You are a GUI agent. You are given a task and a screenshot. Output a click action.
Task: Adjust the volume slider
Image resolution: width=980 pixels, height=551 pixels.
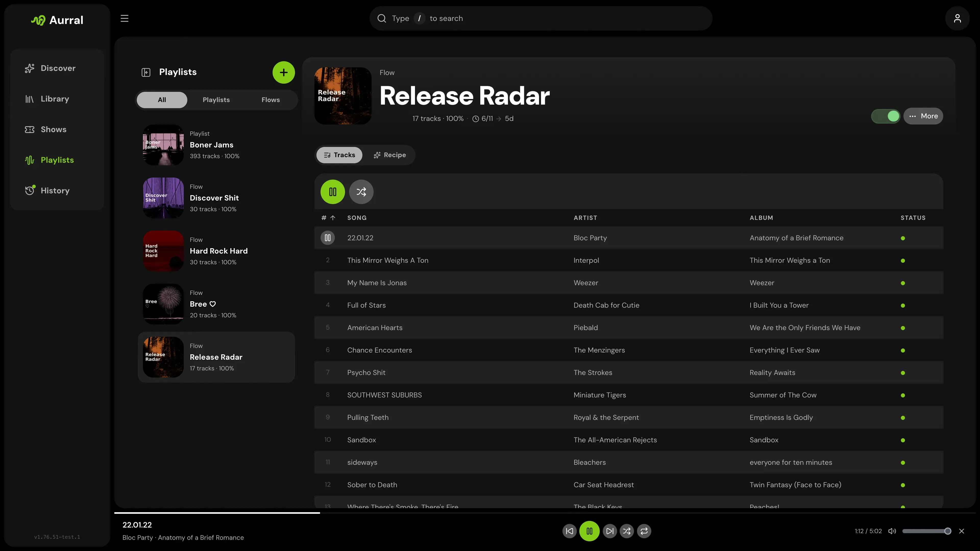click(926, 531)
